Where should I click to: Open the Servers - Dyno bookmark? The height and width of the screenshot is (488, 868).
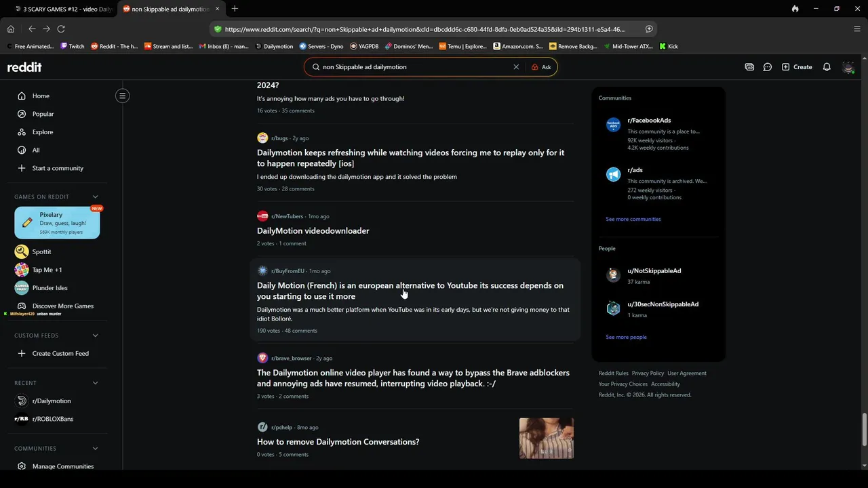pyautogui.click(x=321, y=47)
